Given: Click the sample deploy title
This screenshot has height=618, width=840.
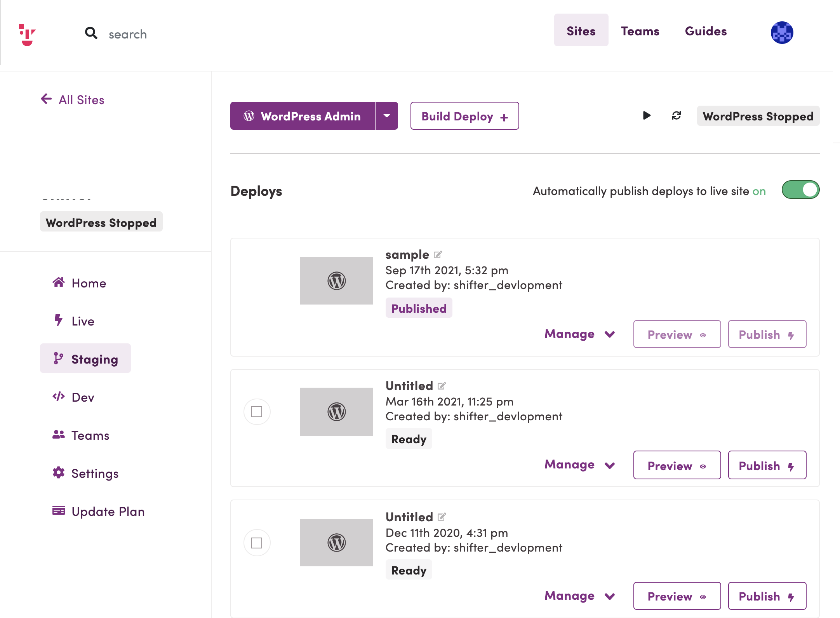Looking at the screenshot, I should coord(407,254).
